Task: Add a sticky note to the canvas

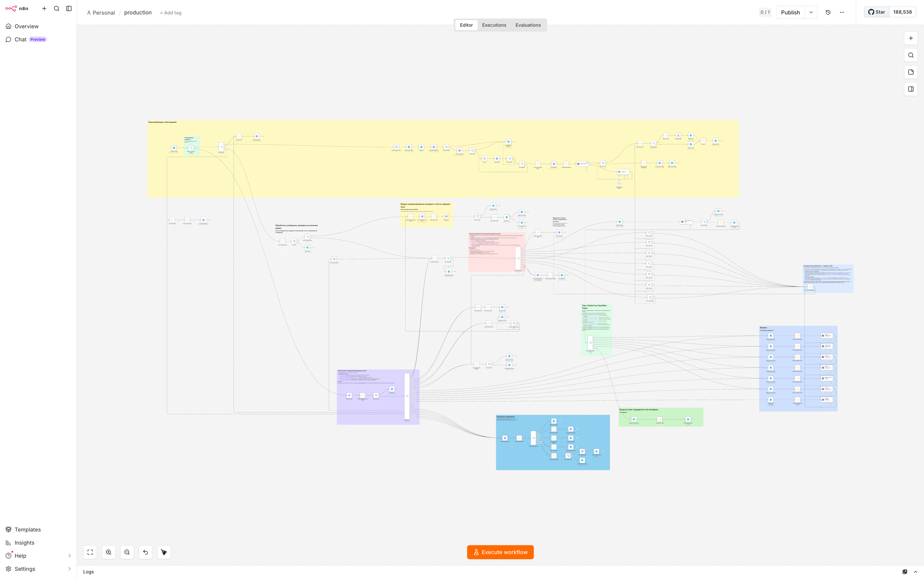Action: click(x=911, y=72)
